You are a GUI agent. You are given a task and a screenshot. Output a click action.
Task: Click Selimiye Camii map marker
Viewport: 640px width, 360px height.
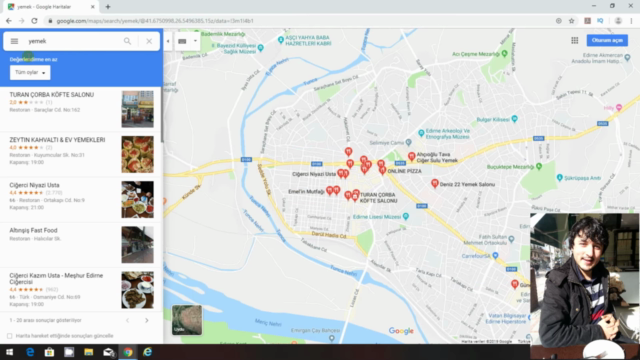408,142
